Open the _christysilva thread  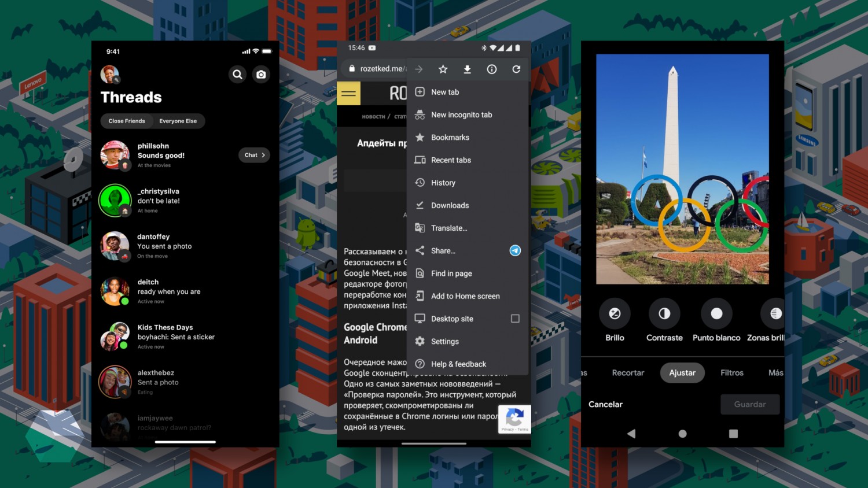(185, 201)
